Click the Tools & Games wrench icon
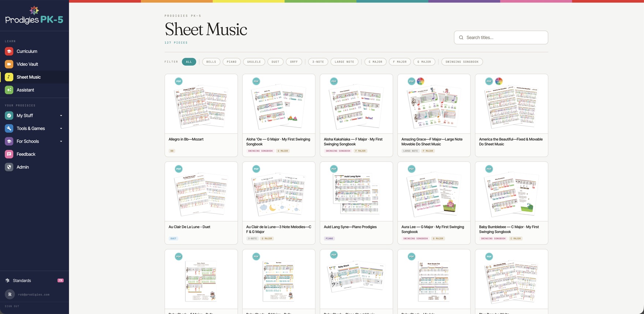The height and width of the screenshot is (314, 644). pos(9,128)
